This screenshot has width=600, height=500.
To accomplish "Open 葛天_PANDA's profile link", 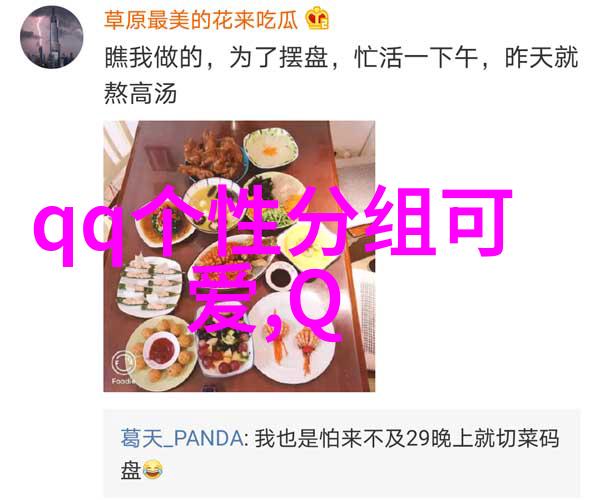I will [x=182, y=438].
